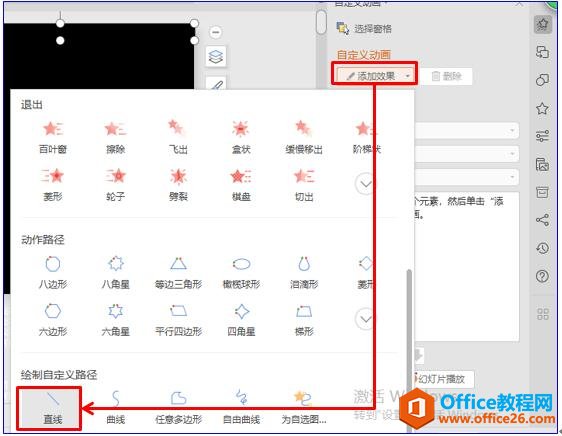Open the animation star sidebar icon
The image size is (562, 436).
coord(542,24)
